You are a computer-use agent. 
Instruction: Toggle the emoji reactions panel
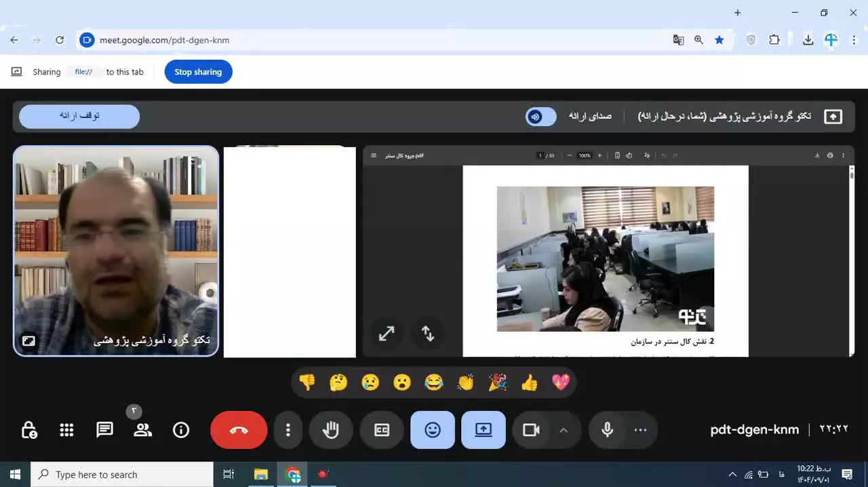pos(433,430)
